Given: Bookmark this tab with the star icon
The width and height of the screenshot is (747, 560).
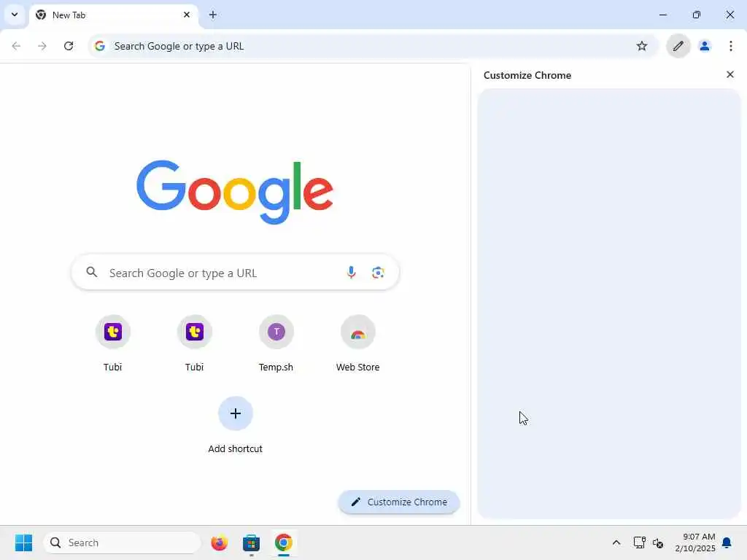Looking at the screenshot, I should point(642,46).
